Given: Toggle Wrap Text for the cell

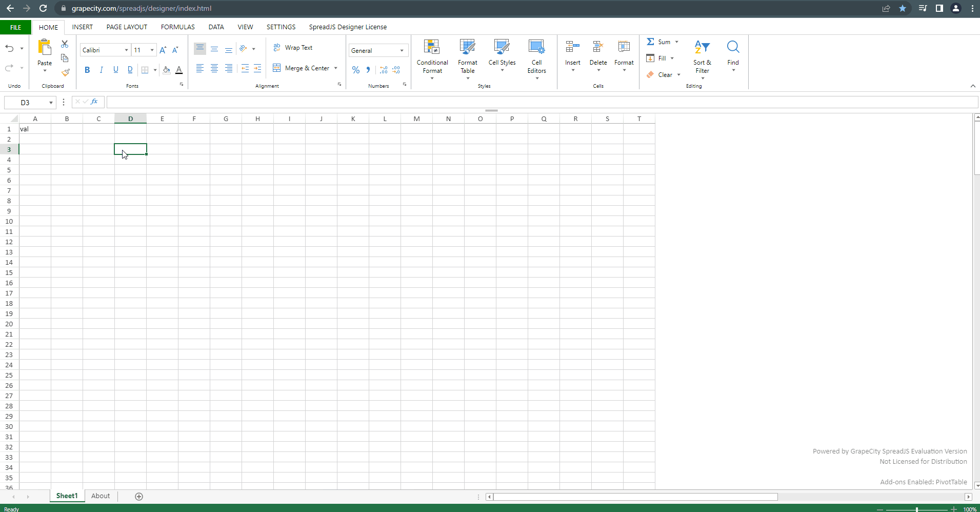Looking at the screenshot, I should click(293, 48).
